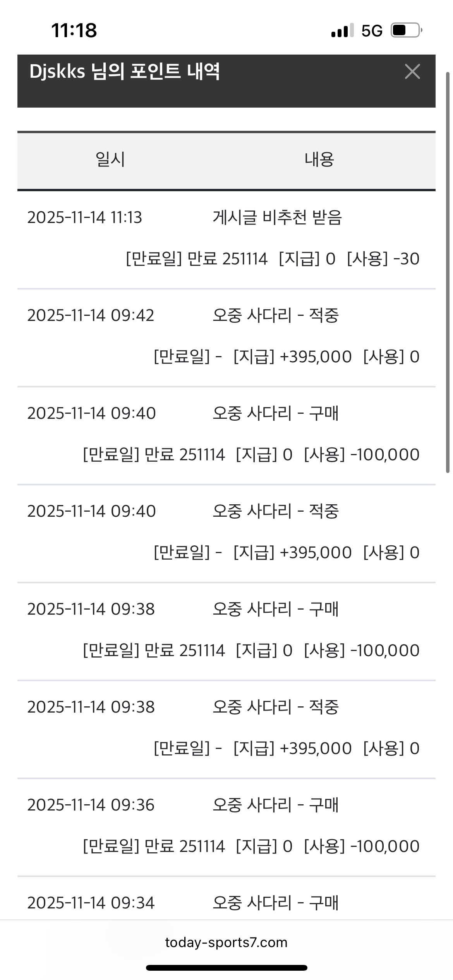Image resolution: width=453 pixels, height=980 pixels.
Task: Click the [사용] -30 value
Action: click(x=383, y=259)
